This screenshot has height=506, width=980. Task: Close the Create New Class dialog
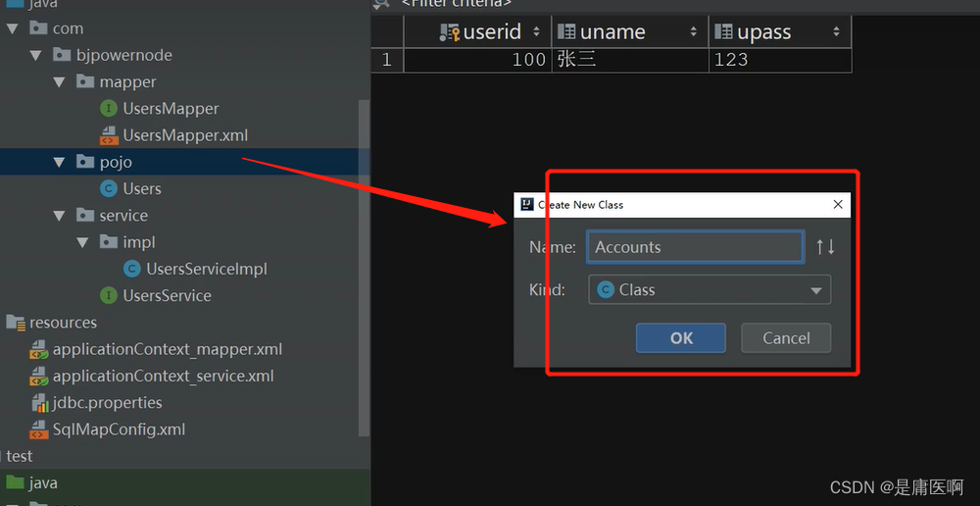(838, 205)
